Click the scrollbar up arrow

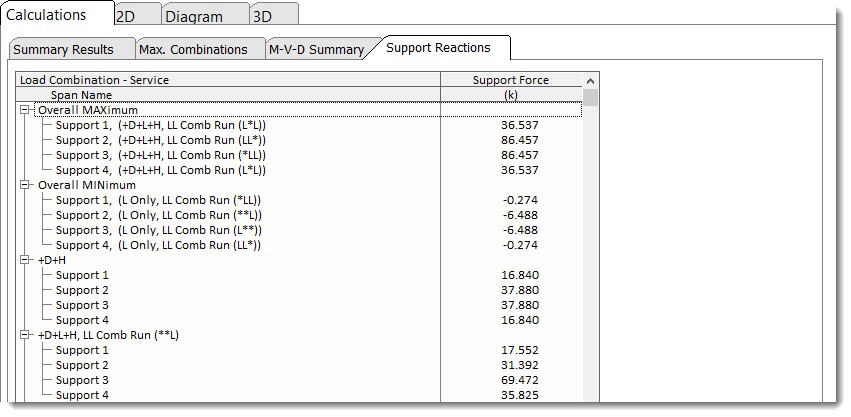[590, 81]
